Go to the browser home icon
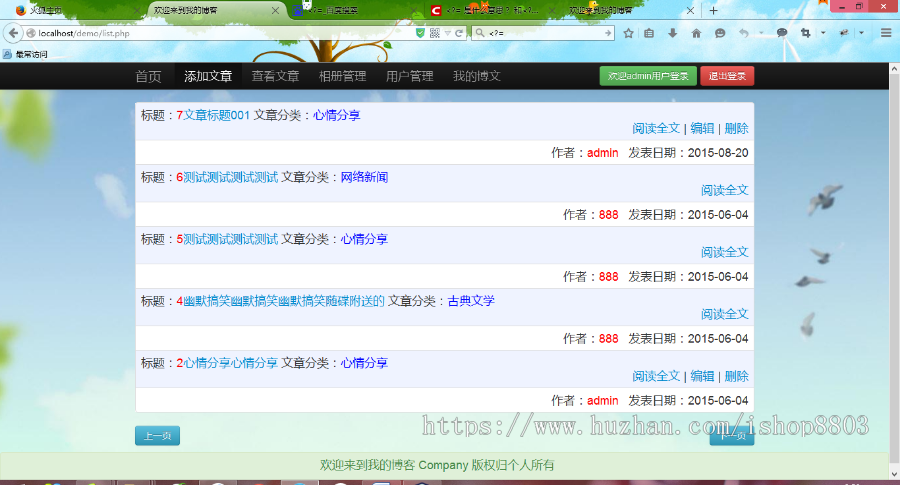This screenshot has height=485, width=900. 696,33
